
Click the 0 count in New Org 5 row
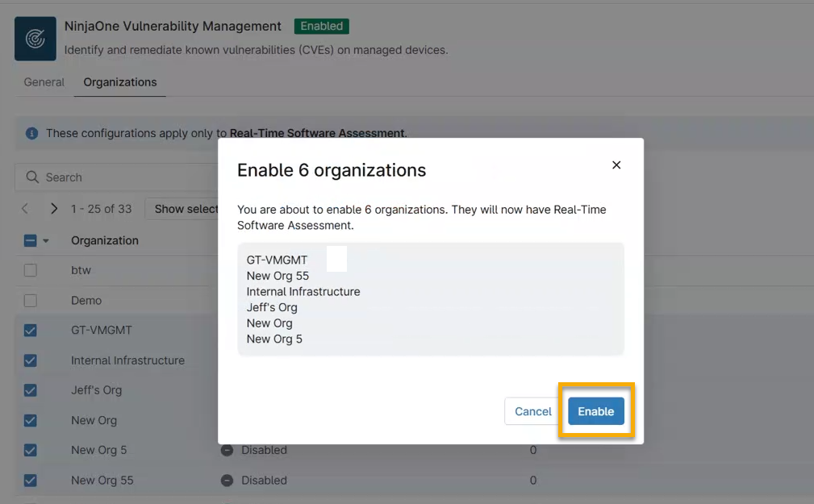point(533,450)
